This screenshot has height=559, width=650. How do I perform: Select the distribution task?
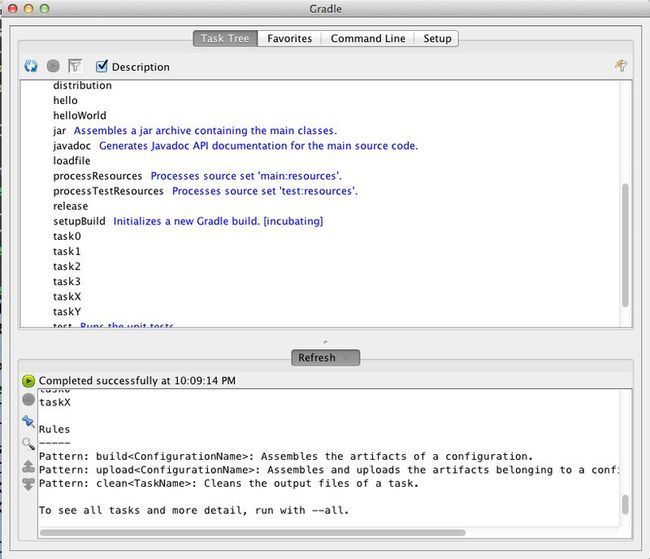pos(82,85)
